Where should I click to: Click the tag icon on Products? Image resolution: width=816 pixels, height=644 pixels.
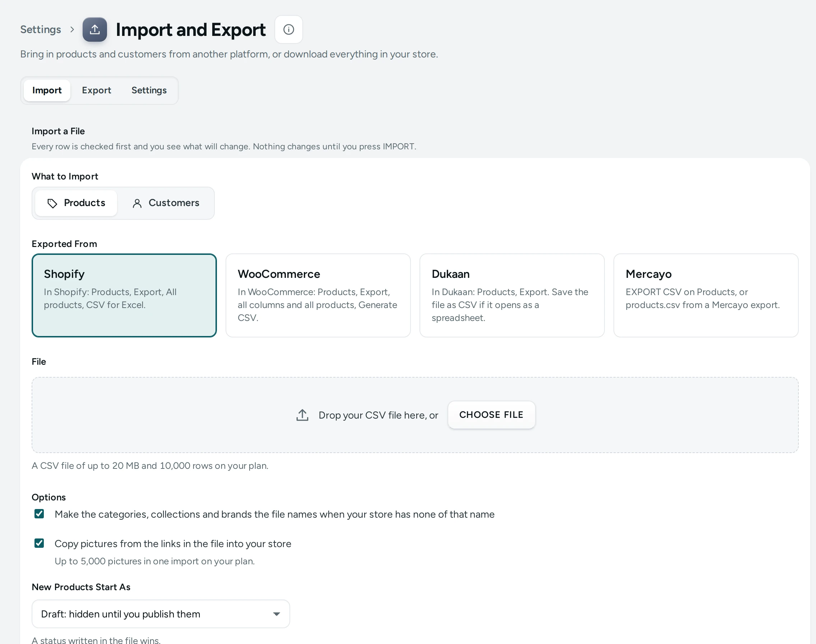pos(52,203)
